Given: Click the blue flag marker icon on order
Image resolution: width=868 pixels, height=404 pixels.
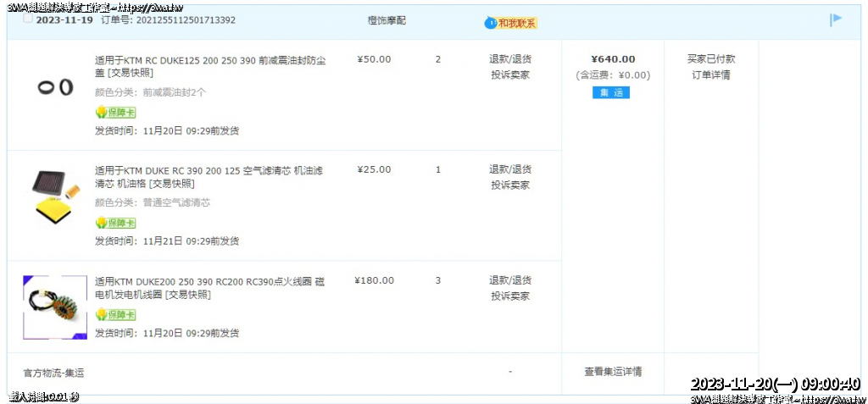Looking at the screenshot, I should (836, 19).
